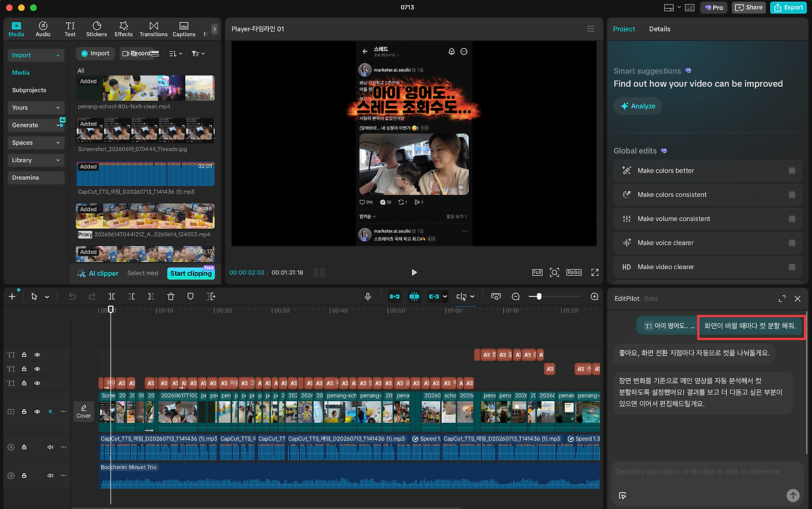The height and width of the screenshot is (509, 812).
Task: Click the plus icon above the timeline tracks
Action: tap(12, 297)
